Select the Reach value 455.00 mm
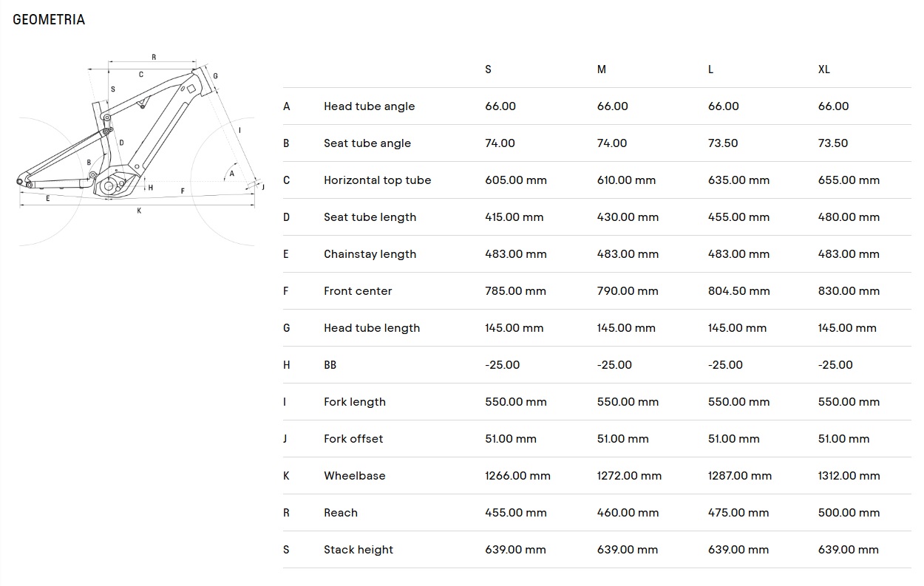 point(516,513)
